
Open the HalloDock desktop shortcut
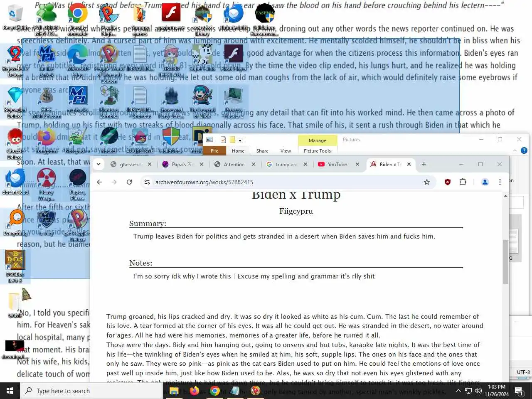171,140
